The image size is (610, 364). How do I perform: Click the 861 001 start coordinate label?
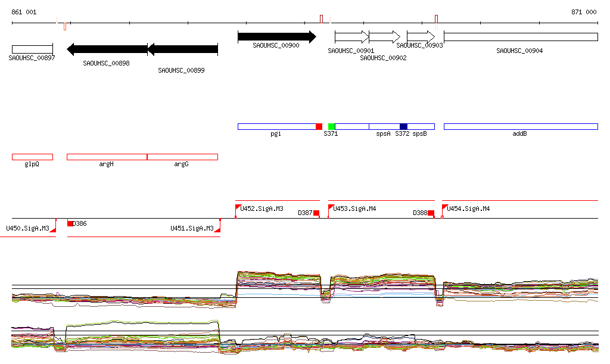[x=24, y=12]
